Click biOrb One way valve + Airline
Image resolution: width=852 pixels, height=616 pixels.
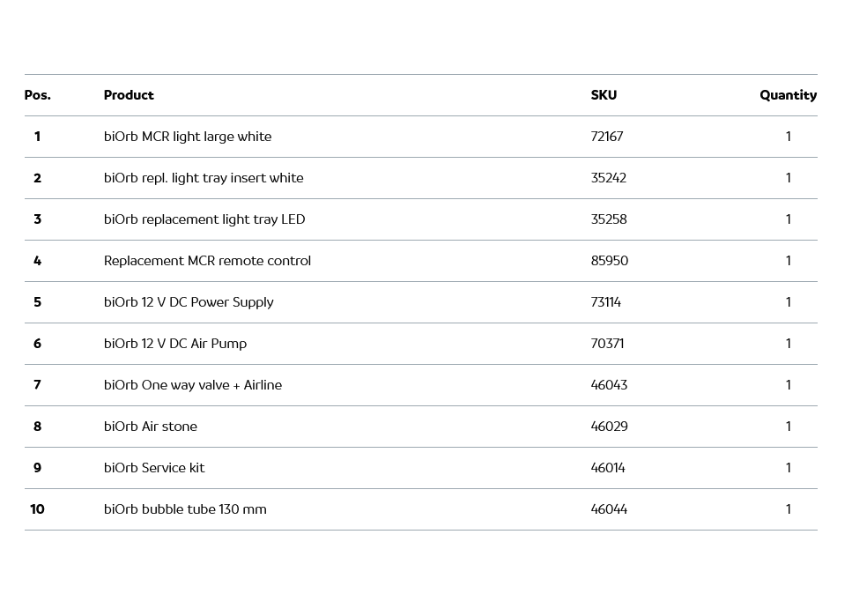(x=193, y=385)
